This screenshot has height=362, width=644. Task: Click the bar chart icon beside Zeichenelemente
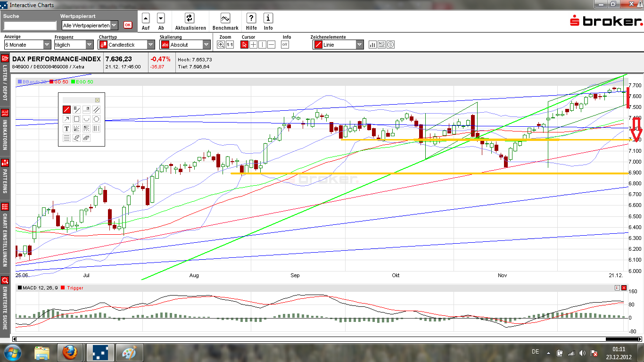(x=372, y=45)
